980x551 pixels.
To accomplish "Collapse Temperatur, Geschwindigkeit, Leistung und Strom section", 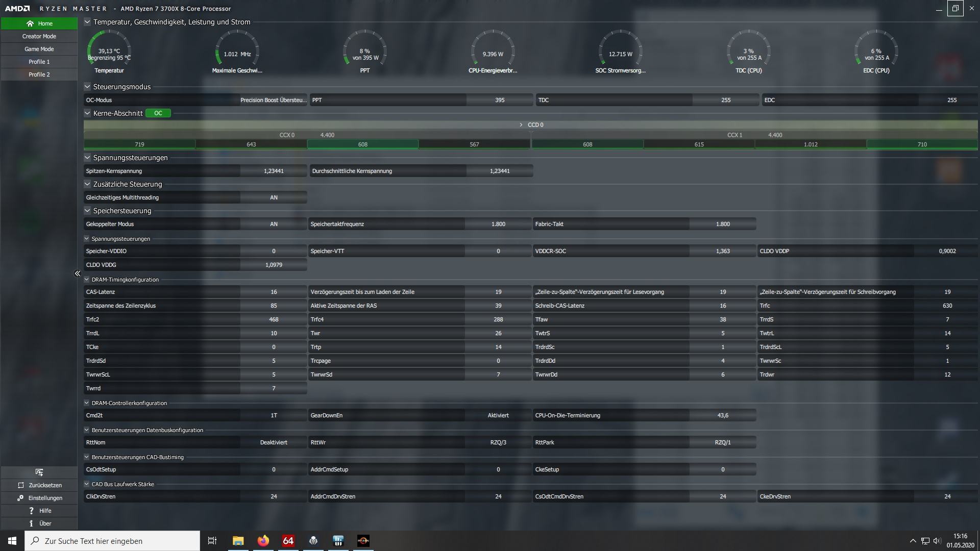I will [87, 22].
